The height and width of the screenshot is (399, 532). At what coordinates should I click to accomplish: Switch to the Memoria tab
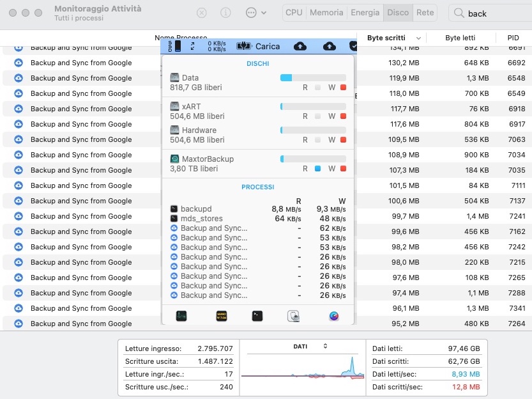coord(326,13)
